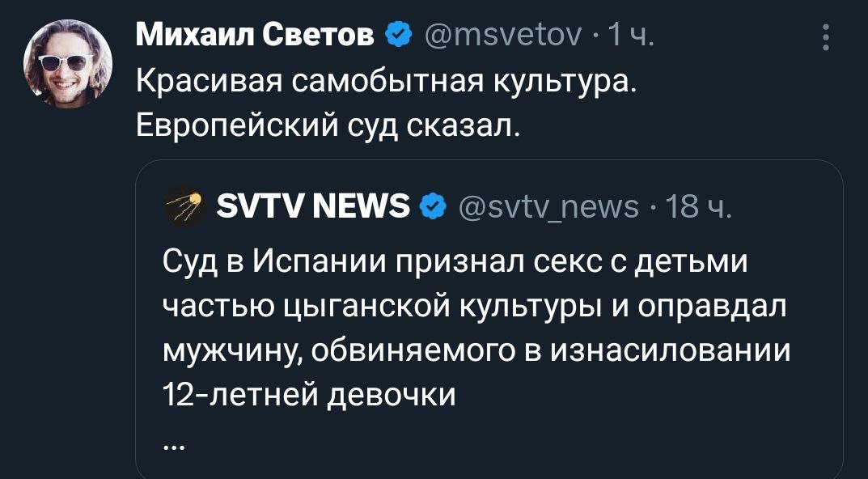Click Михаил Светов's profile photo
868x479 pixels.
(x=68, y=63)
